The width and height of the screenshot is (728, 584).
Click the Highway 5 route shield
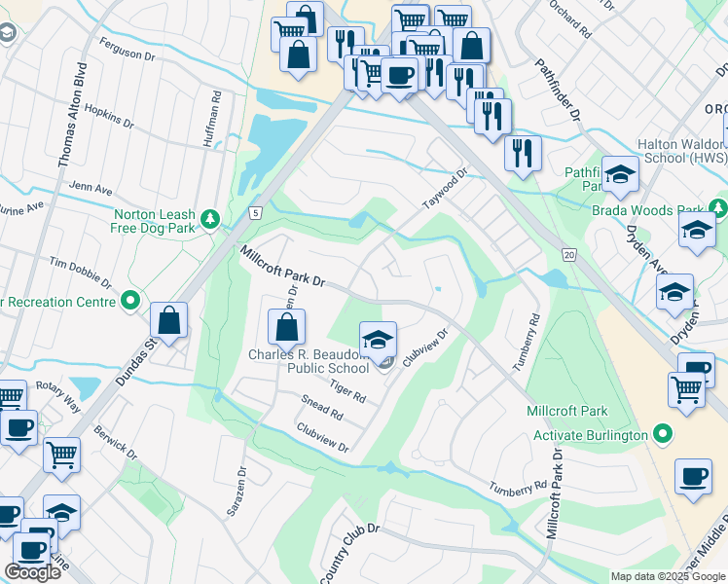point(255,213)
